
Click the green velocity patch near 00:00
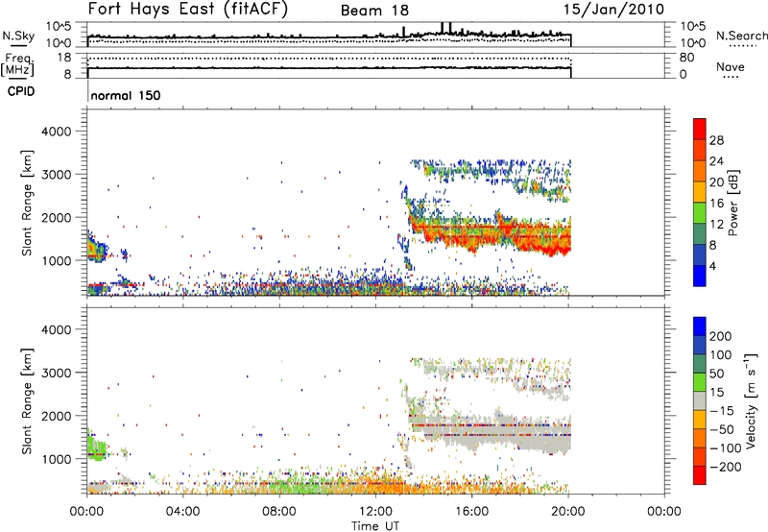(97, 447)
